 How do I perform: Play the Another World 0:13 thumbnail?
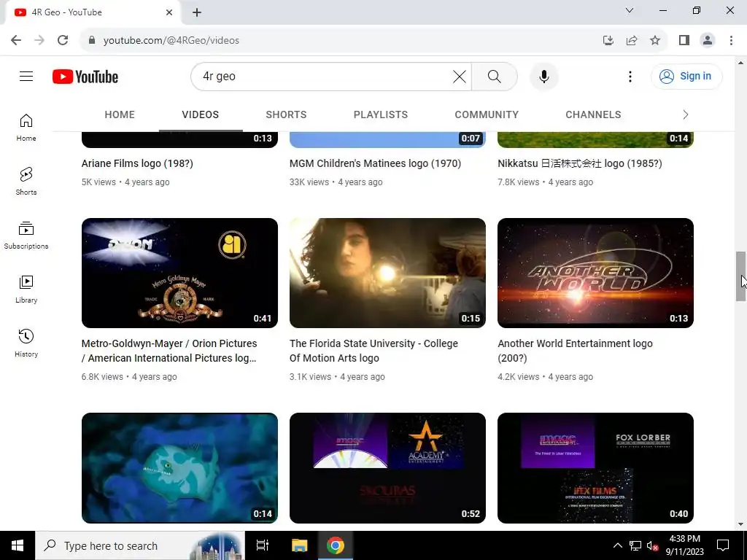click(x=595, y=273)
